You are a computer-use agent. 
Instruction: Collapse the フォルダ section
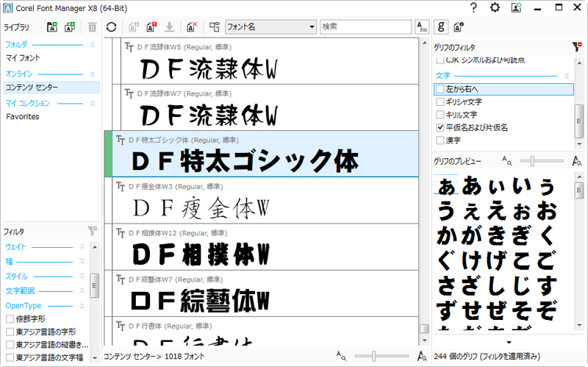93,45
